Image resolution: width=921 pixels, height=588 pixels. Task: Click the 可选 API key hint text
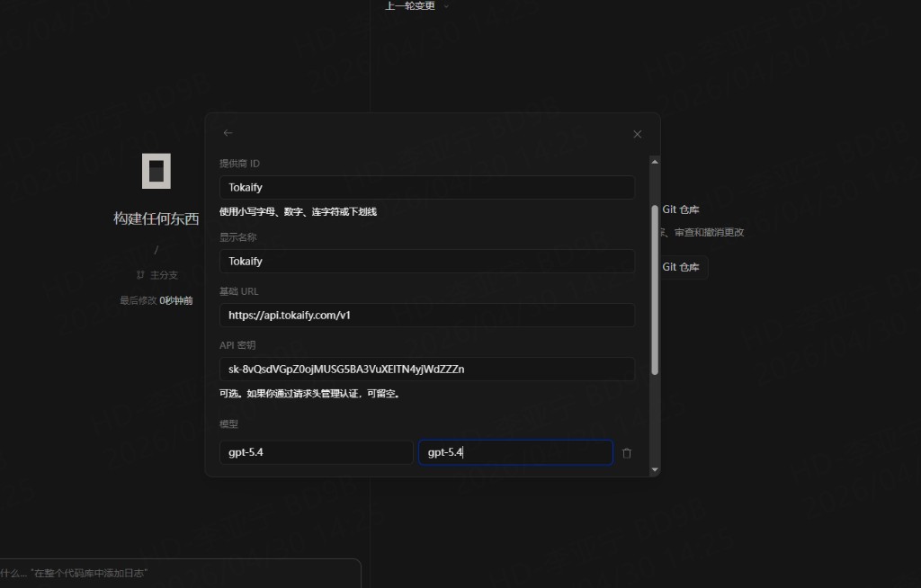coord(310,394)
